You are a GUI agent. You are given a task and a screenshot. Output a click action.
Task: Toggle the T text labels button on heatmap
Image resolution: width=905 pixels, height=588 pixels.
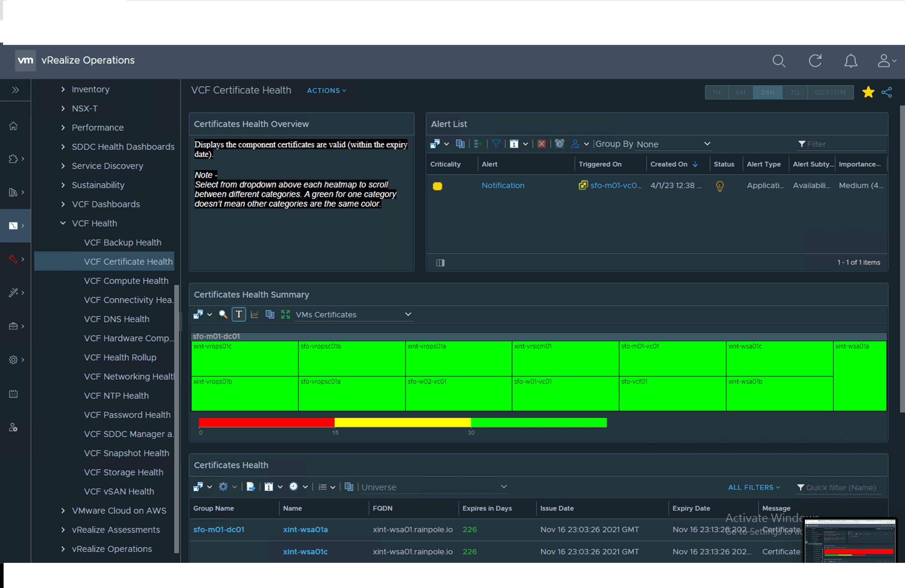click(x=239, y=315)
